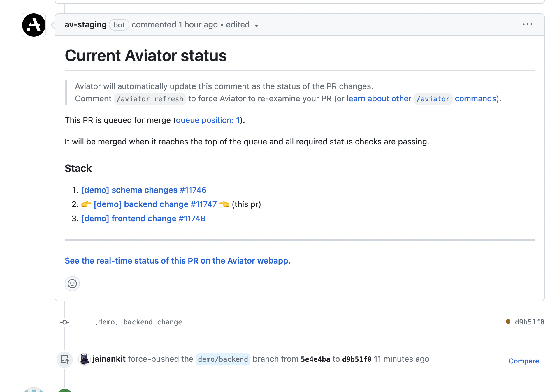
Task: Open jainankit's profile avatar
Action: click(x=85, y=359)
